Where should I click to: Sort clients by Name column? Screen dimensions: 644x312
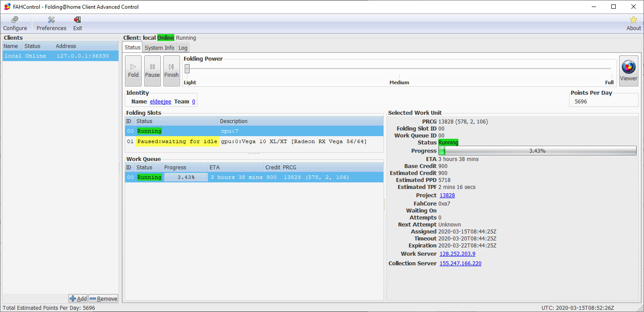pyautogui.click(x=13, y=46)
